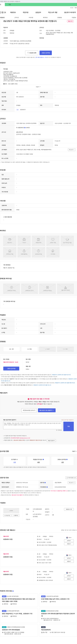This screenshot has height=644, width=77.
Task: Jump to 우대사항 section tab
Action: point(31,18)
